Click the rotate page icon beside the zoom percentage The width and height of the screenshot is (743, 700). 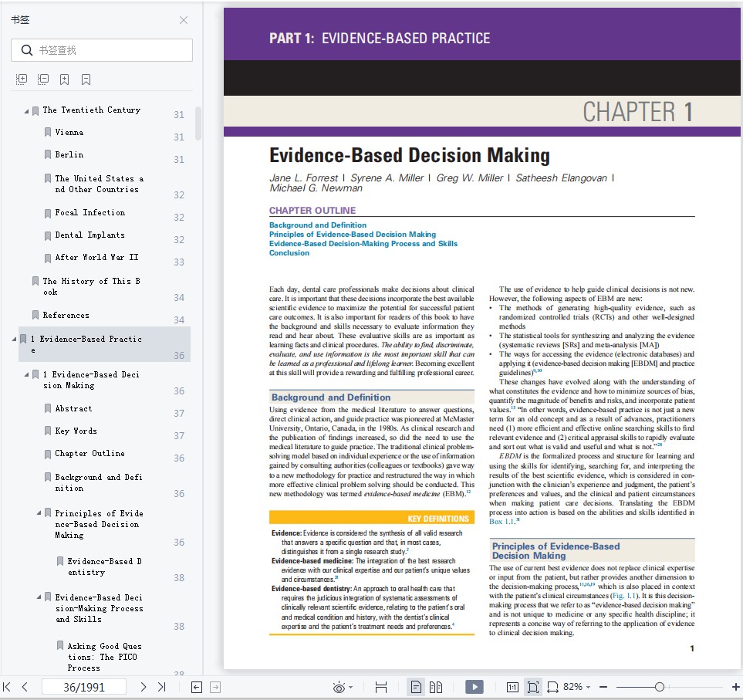[x=552, y=687]
